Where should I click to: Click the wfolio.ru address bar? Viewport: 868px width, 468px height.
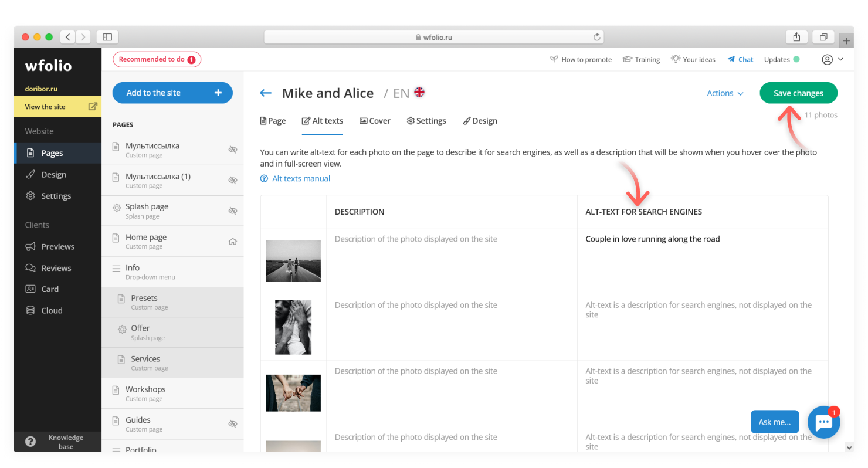click(434, 37)
